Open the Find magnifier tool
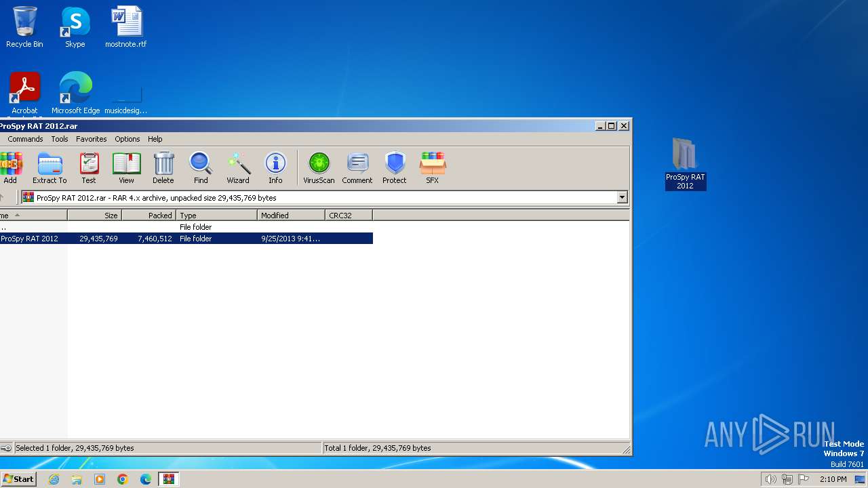 201,168
